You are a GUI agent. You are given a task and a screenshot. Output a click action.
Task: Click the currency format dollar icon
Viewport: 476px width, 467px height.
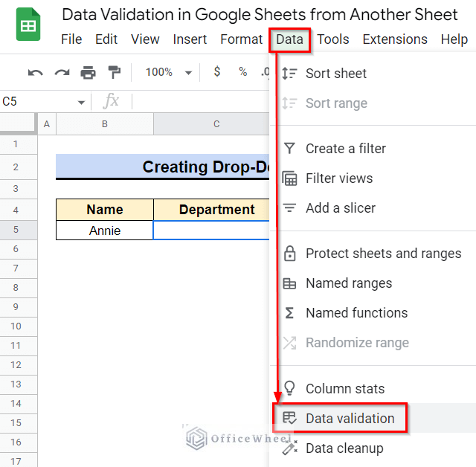[216, 71]
